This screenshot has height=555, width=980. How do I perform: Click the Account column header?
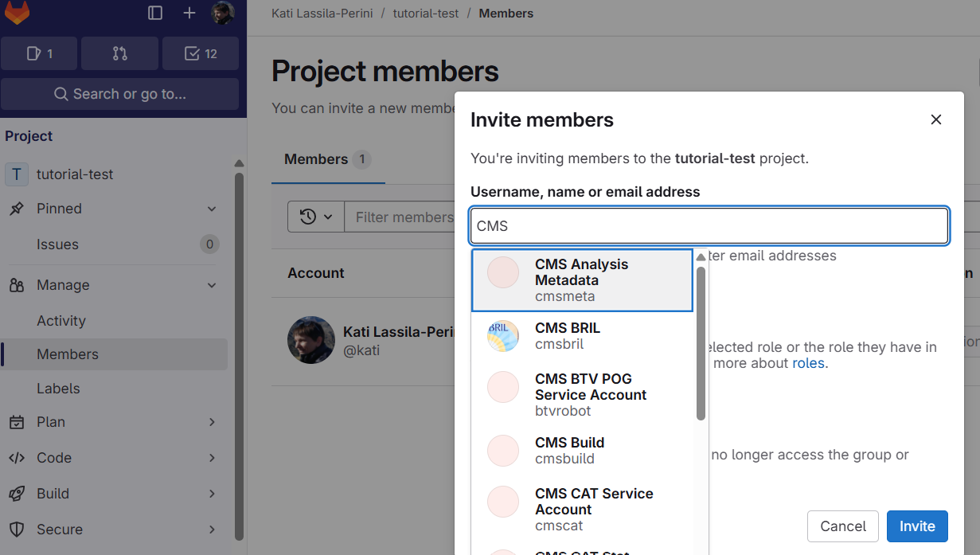pos(316,273)
